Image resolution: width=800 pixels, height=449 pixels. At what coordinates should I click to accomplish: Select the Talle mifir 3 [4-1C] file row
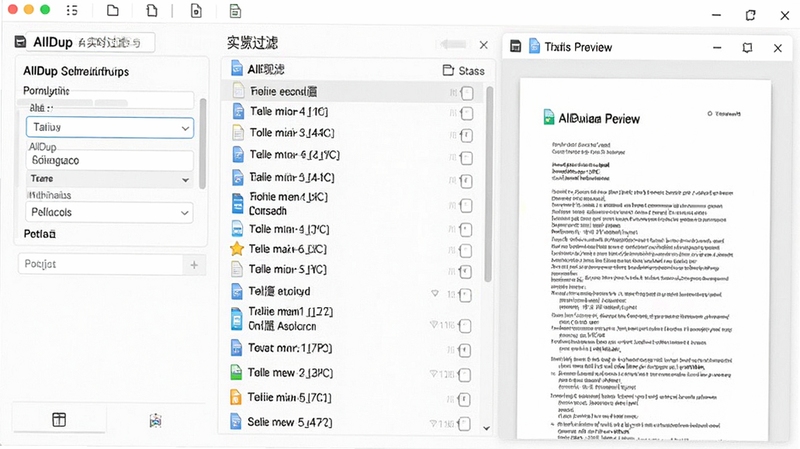[354, 178]
